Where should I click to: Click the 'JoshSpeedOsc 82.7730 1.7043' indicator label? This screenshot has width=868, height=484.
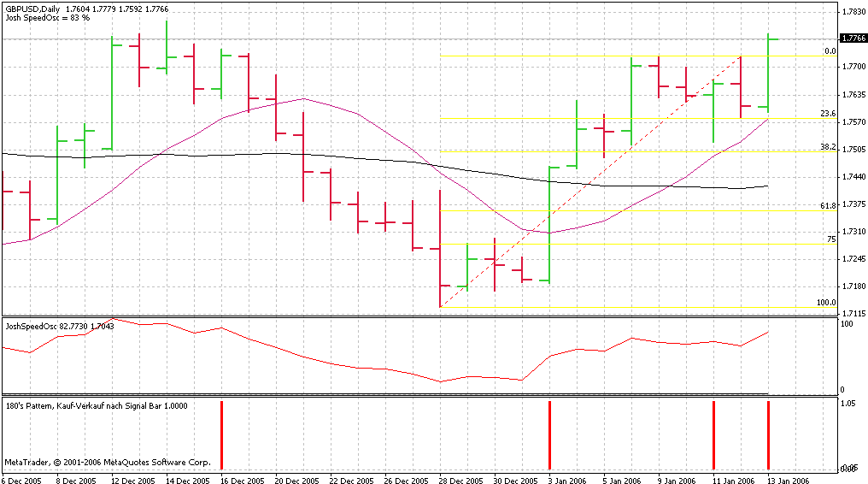[x=60, y=326]
